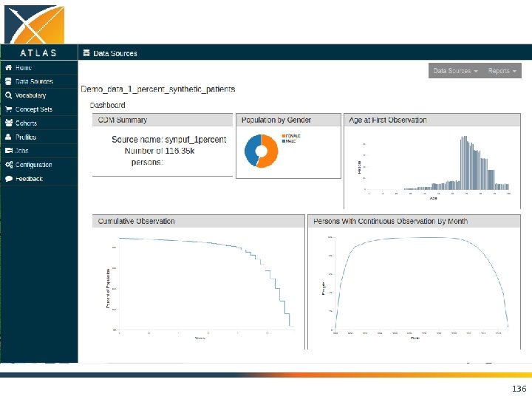Click the Configuration gears icon
Viewport: 532px width, 399px height.
click(9, 165)
